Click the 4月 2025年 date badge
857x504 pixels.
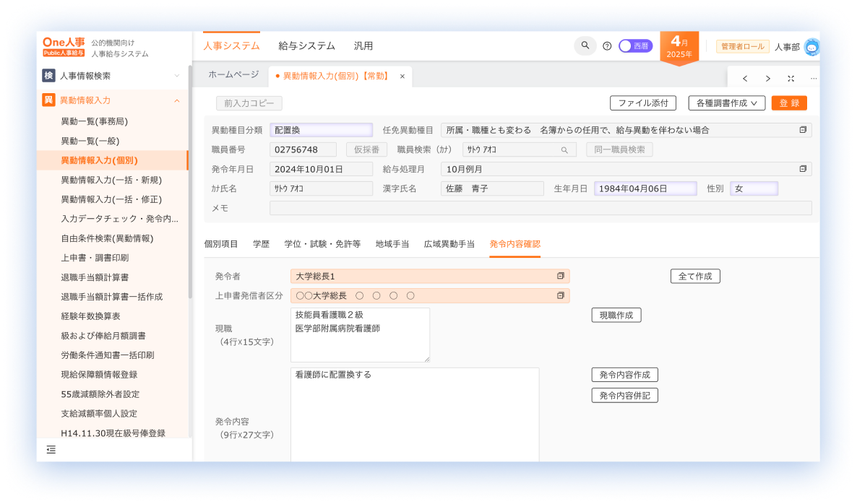click(679, 48)
